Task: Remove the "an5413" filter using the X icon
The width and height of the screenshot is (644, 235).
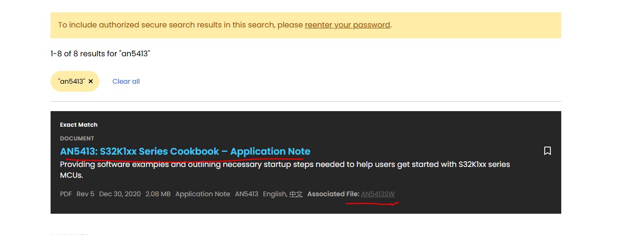Action: 91,81
